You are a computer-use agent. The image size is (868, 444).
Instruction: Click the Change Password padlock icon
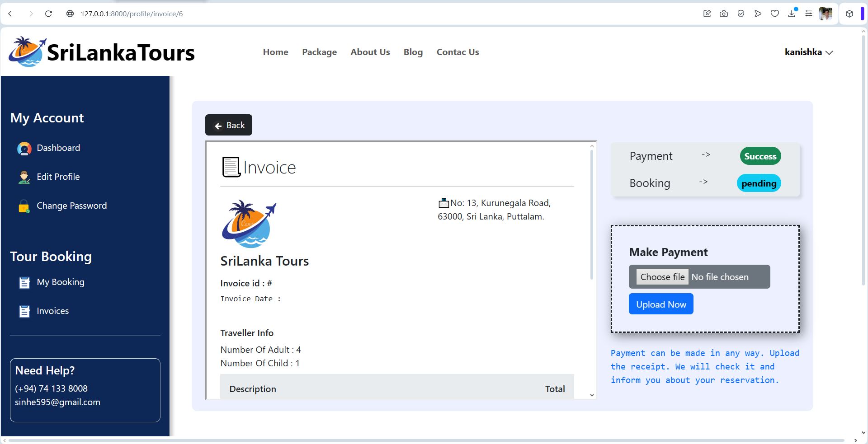pyautogui.click(x=24, y=206)
